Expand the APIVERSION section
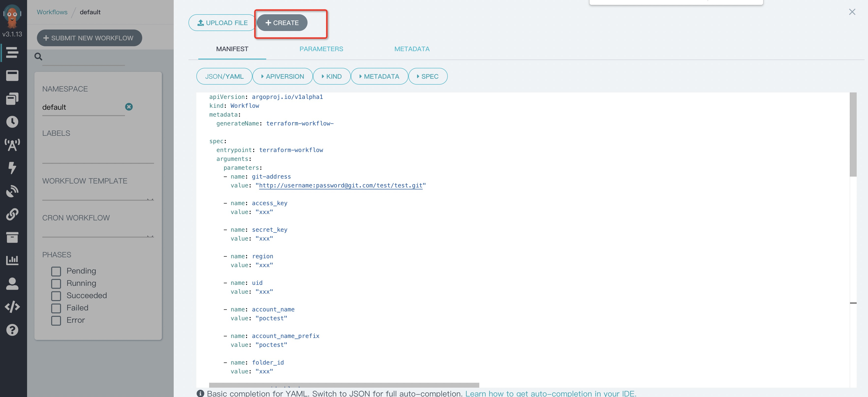Image resolution: width=868 pixels, height=397 pixels. [x=282, y=76]
